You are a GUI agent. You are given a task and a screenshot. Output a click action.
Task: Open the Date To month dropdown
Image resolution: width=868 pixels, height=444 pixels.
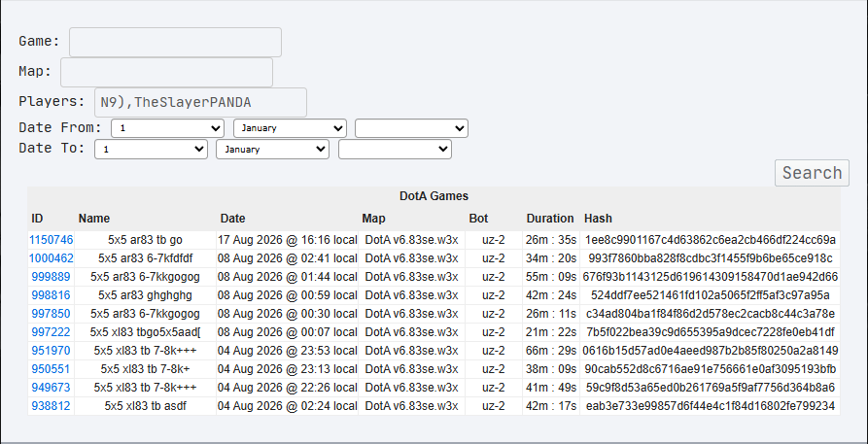pos(272,150)
